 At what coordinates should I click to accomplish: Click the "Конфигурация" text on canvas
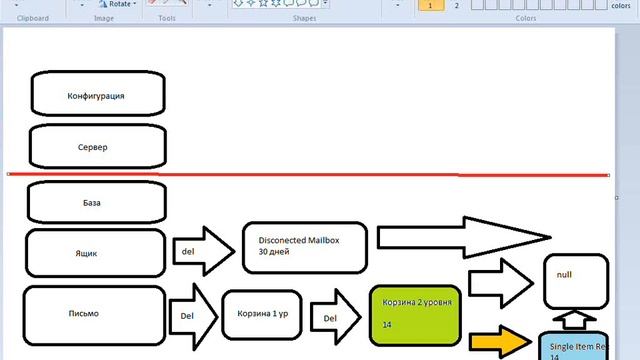tap(96, 96)
